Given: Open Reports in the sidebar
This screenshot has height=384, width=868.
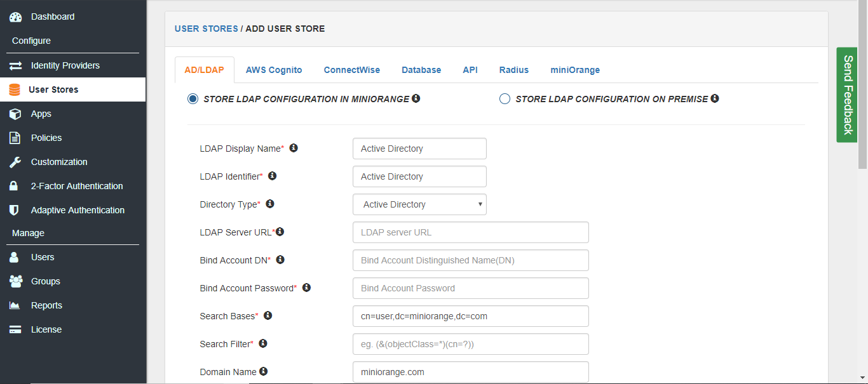Looking at the screenshot, I should coord(72,305).
